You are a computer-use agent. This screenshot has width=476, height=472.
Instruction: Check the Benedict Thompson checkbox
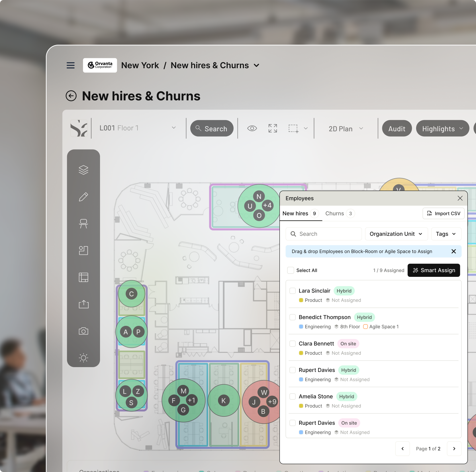293,317
